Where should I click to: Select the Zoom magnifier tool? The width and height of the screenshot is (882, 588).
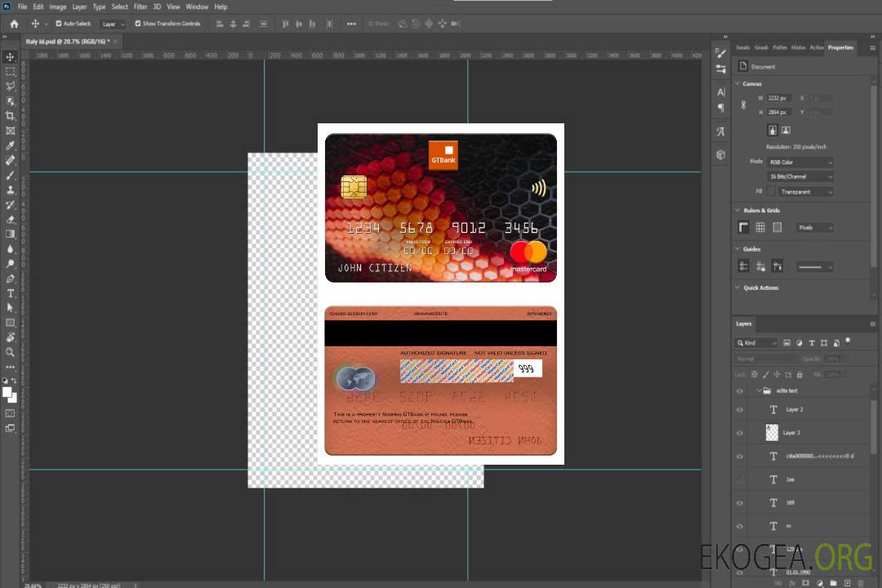coord(10,352)
